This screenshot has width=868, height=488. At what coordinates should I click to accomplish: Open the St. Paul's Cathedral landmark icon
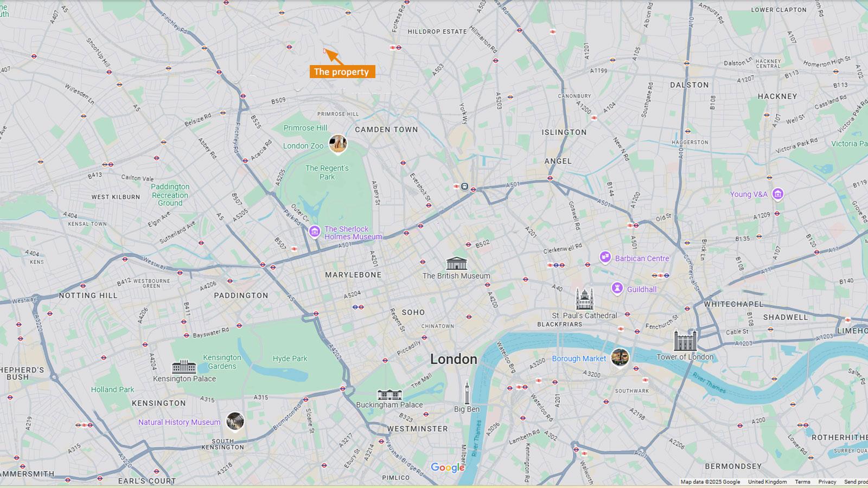coord(584,299)
